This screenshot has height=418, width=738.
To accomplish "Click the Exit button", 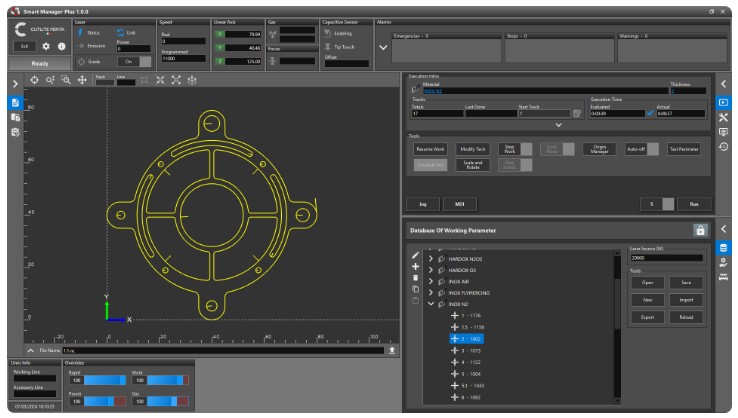I will pos(24,46).
